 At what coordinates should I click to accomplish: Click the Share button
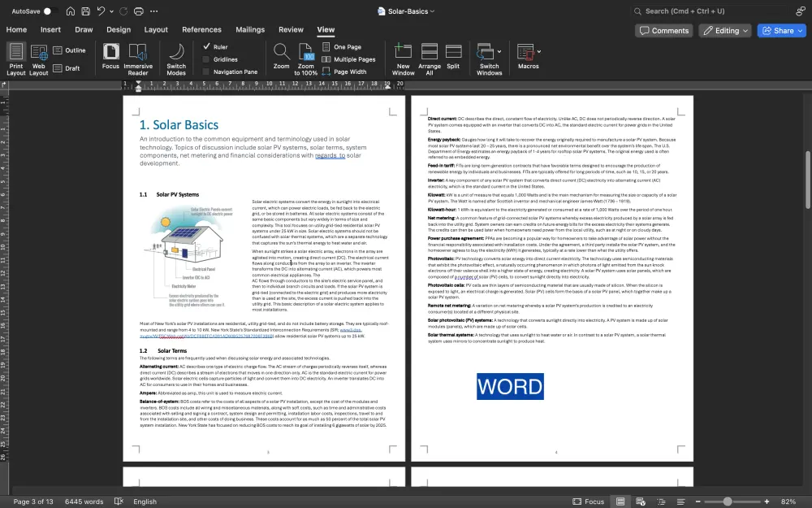pos(781,30)
